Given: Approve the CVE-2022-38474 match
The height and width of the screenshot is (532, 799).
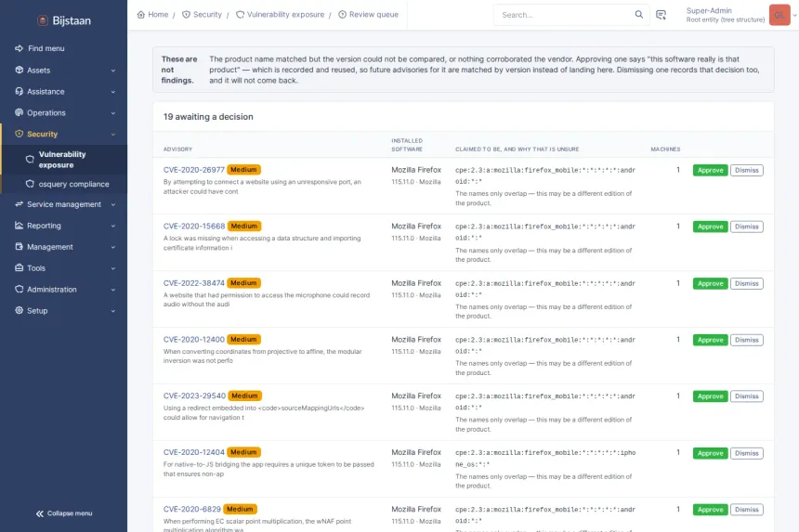Looking at the screenshot, I should click(711, 283).
